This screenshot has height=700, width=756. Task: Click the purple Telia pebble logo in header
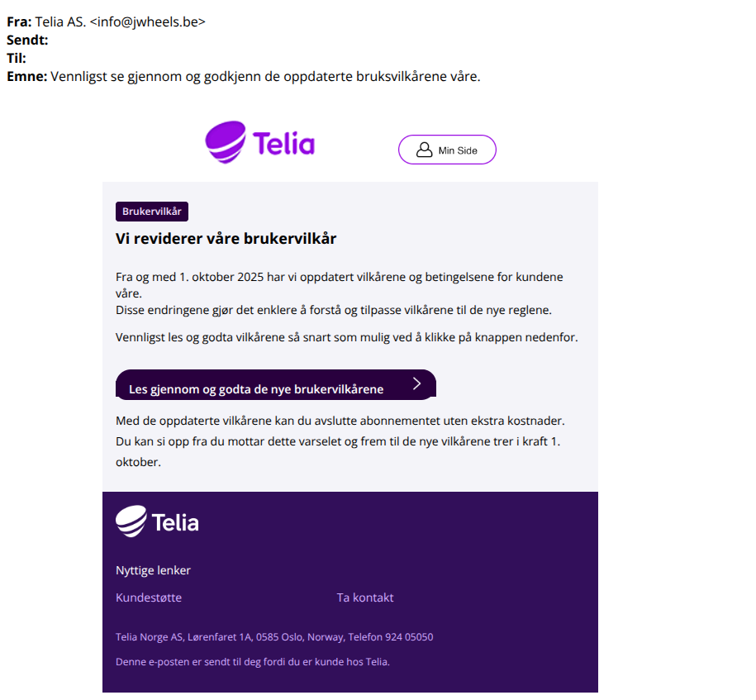[x=225, y=141]
